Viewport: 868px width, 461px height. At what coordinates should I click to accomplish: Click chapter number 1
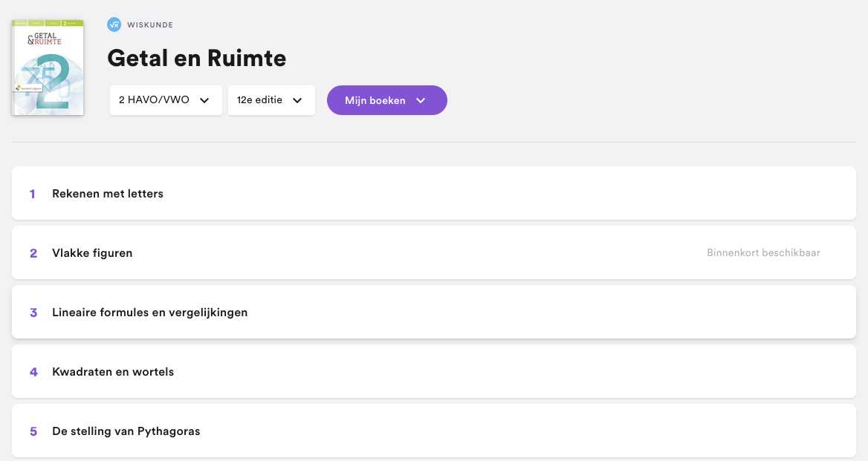33,194
